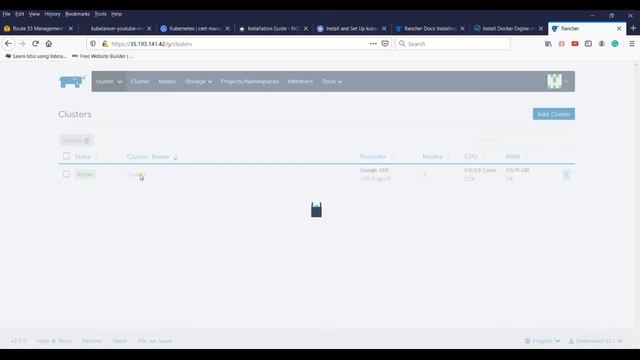
Task: Open the Firefox hamburger menu
Action: (x=632, y=44)
